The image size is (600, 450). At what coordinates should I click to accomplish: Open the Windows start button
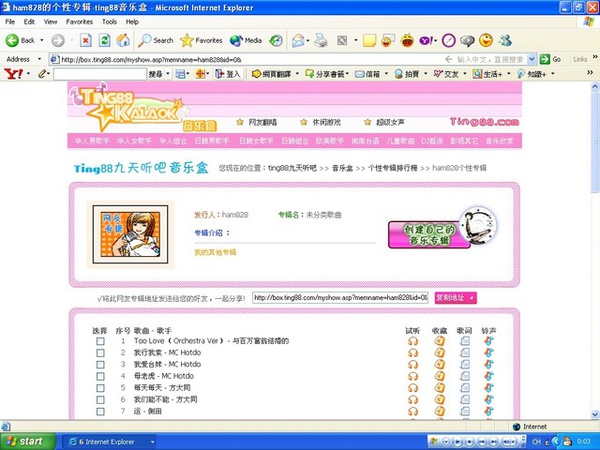click(x=28, y=441)
